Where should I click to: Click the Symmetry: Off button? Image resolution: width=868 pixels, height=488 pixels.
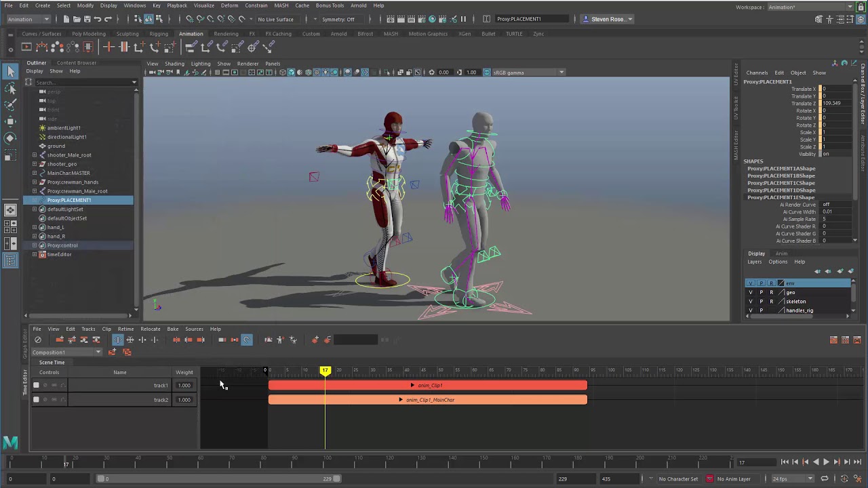click(x=338, y=19)
